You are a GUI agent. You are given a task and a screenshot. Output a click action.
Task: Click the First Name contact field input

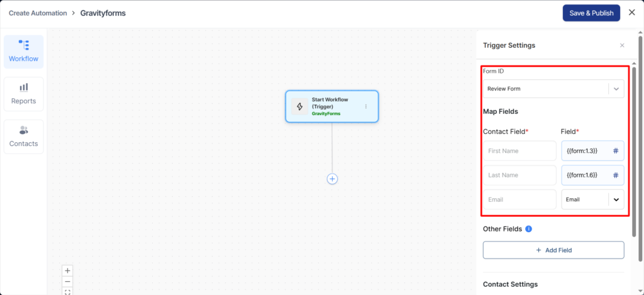(519, 151)
